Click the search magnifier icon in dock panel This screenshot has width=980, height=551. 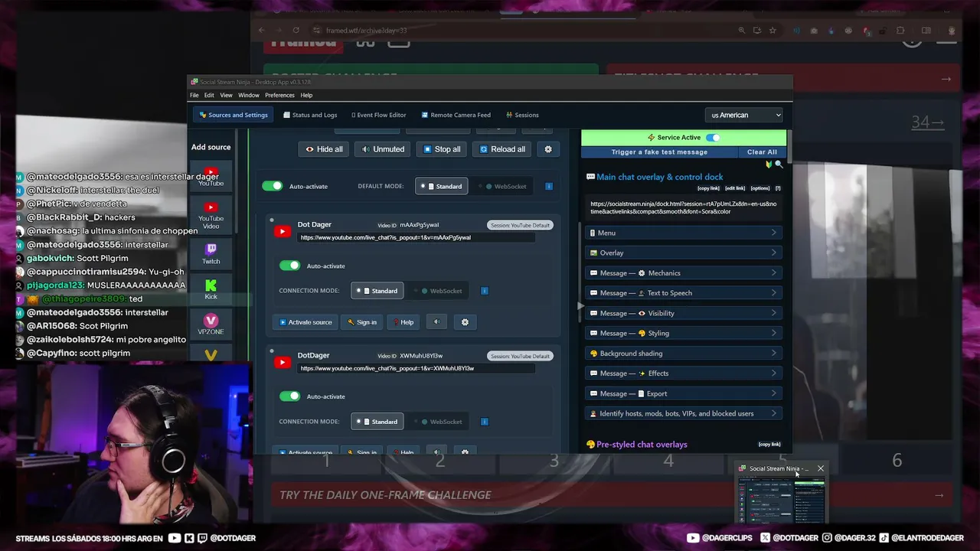(779, 165)
